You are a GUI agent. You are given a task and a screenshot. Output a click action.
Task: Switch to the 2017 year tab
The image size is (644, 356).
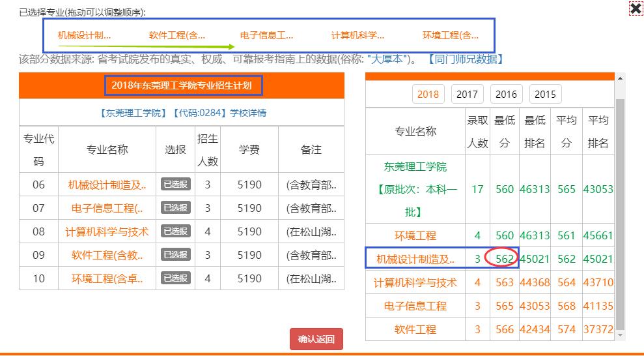pyautogui.click(x=467, y=94)
